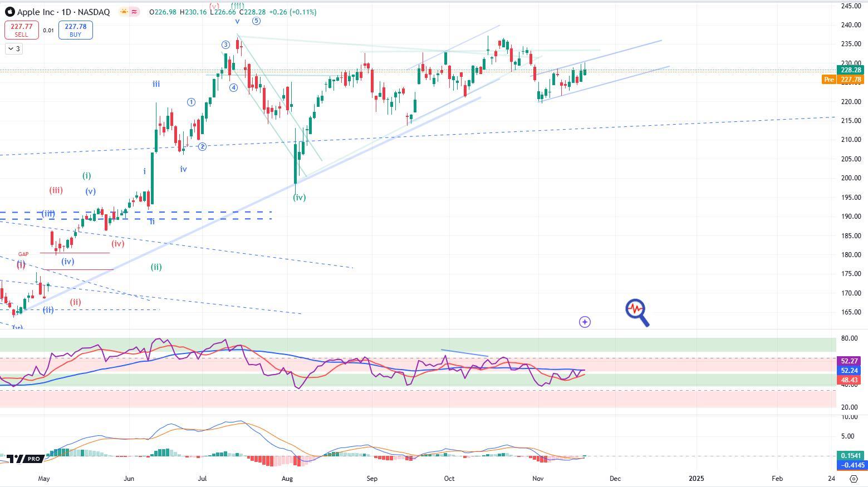Click the 80.00 level on the RSI scale

[x=849, y=338]
